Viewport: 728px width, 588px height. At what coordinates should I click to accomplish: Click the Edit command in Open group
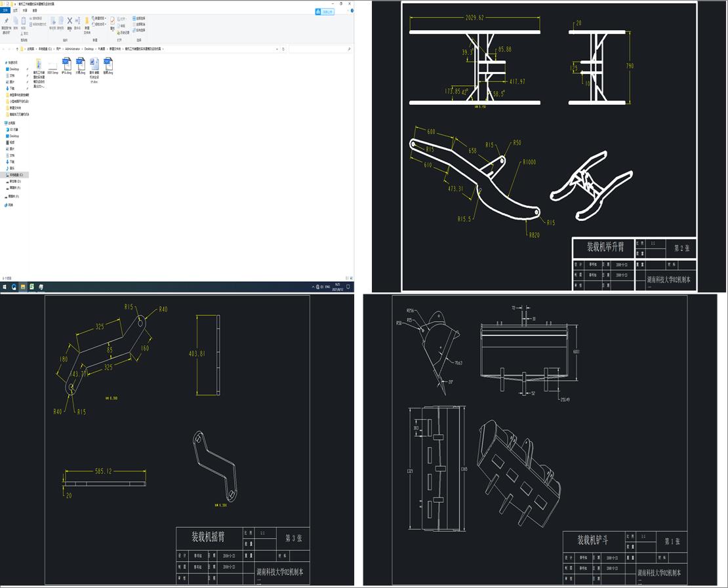pyautogui.click(x=121, y=26)
